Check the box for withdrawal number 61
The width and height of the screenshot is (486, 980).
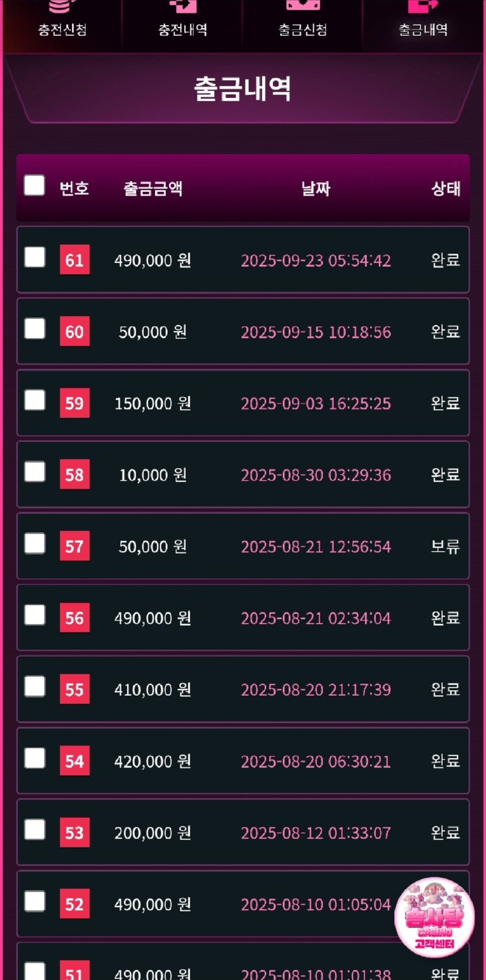pos(35,258)
